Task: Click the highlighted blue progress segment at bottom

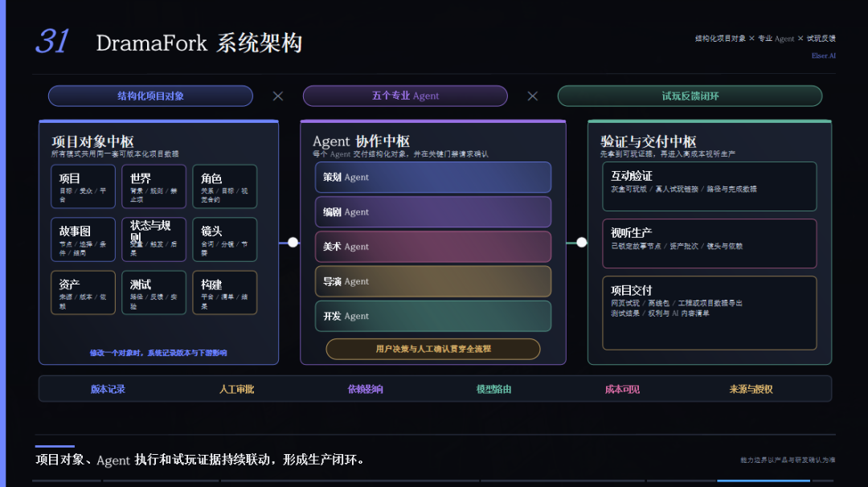Action: (764, 481)
